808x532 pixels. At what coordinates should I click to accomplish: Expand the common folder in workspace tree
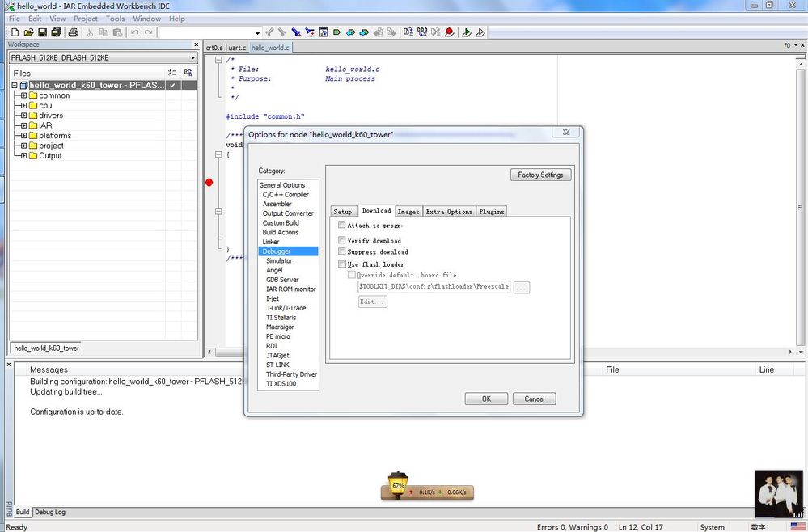pyautogui.click(x=23, y=95)
